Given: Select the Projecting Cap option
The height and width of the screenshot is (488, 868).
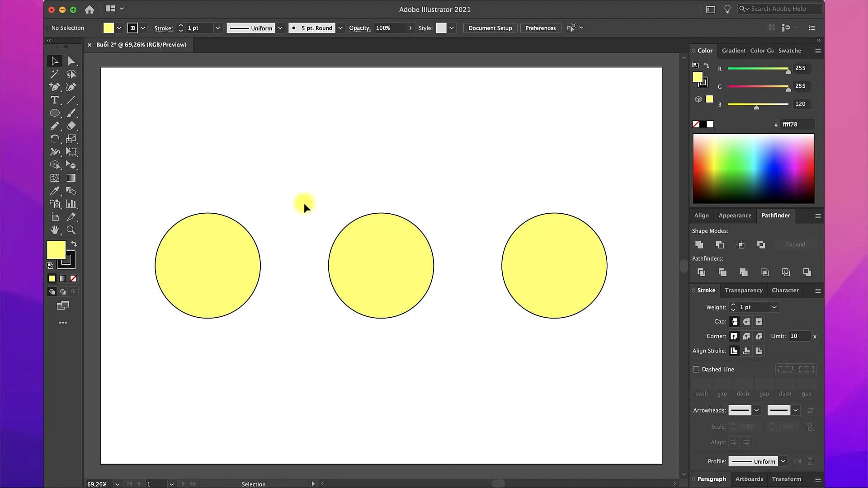Looking at the screenshot, I should (x=759, y=322).
